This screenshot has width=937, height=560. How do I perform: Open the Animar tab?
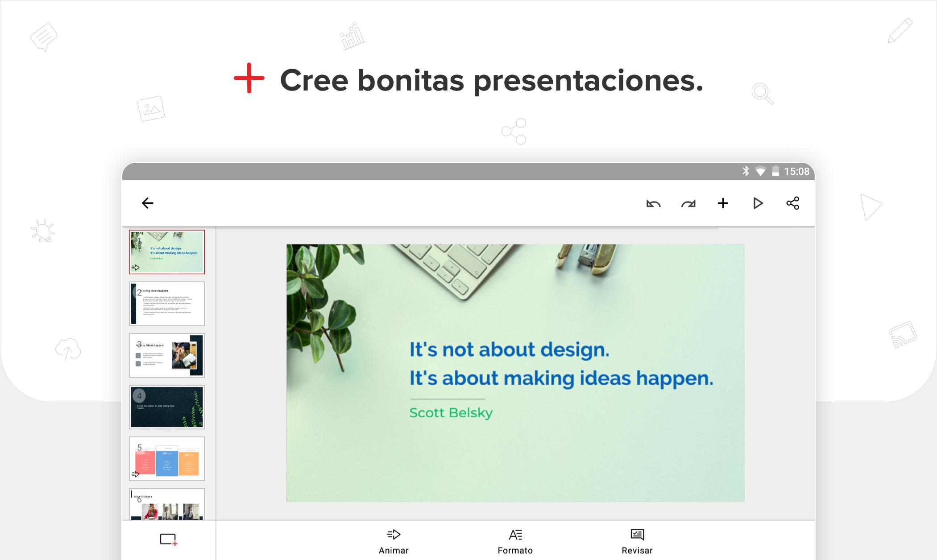coord(394,541)
